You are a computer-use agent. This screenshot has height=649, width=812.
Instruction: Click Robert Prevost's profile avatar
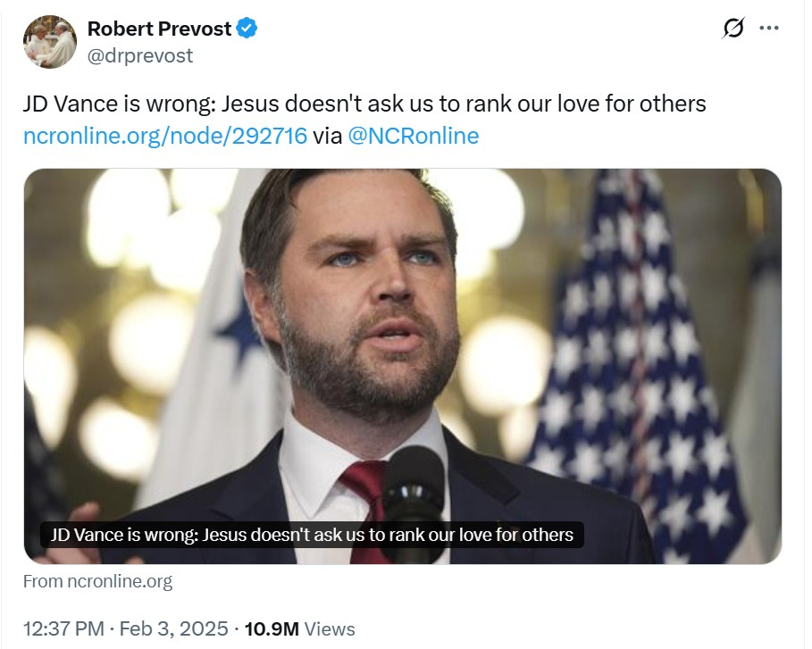49,41
